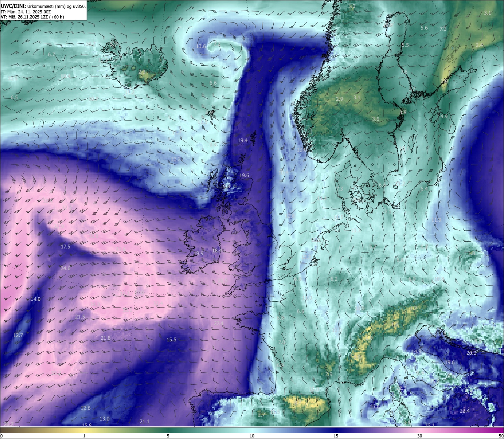Image resolution: width=504 pixels, height=439 pixels.
Task: Select the 5.6 value over northern Sweden
Action: click(424, 28)
